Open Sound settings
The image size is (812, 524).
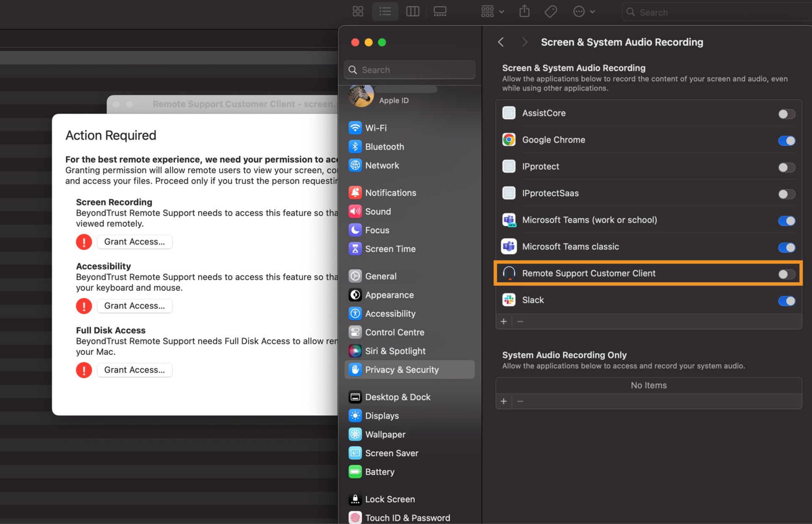pyautogui.click(x=409, y=211)
